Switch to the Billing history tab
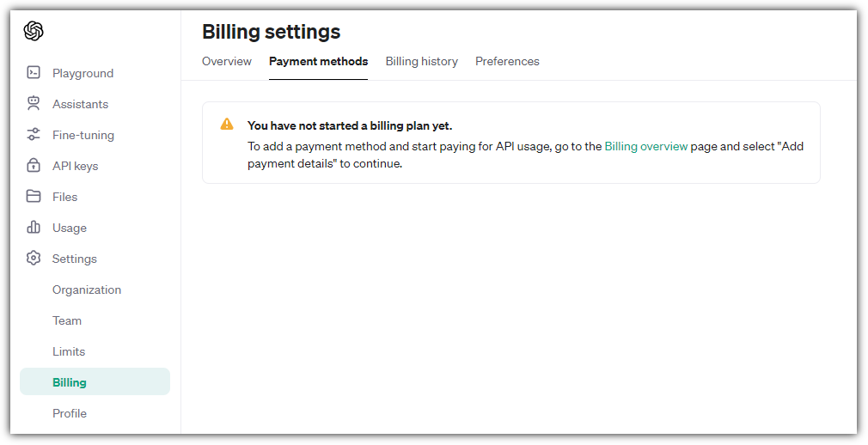868x445 pixels. 422,62
